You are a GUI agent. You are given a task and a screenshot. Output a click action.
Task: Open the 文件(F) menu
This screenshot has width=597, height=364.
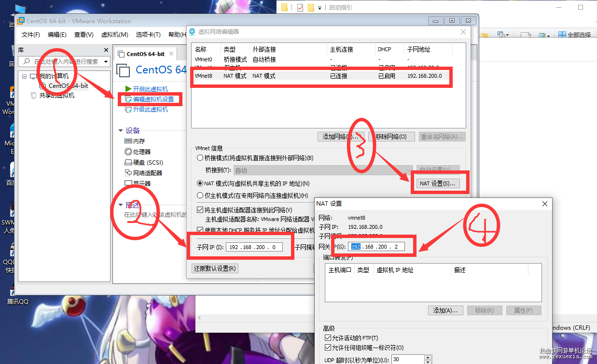point(31,35)
